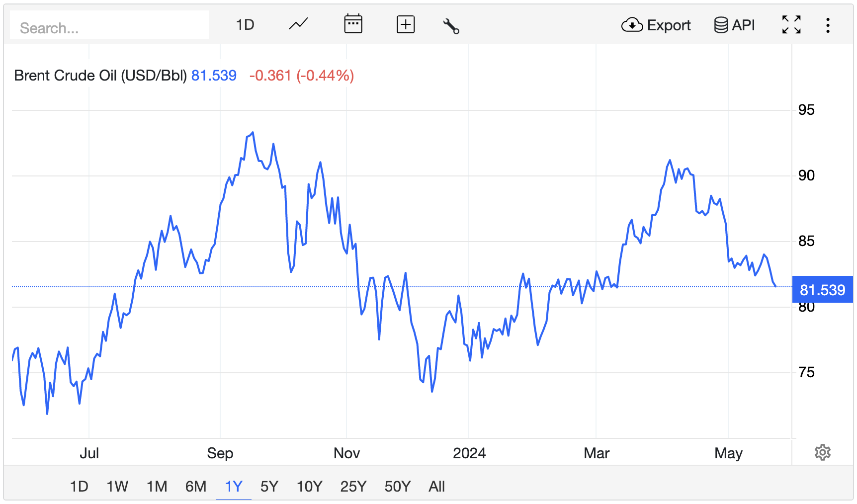Open the three-dot more options menu

828,25
